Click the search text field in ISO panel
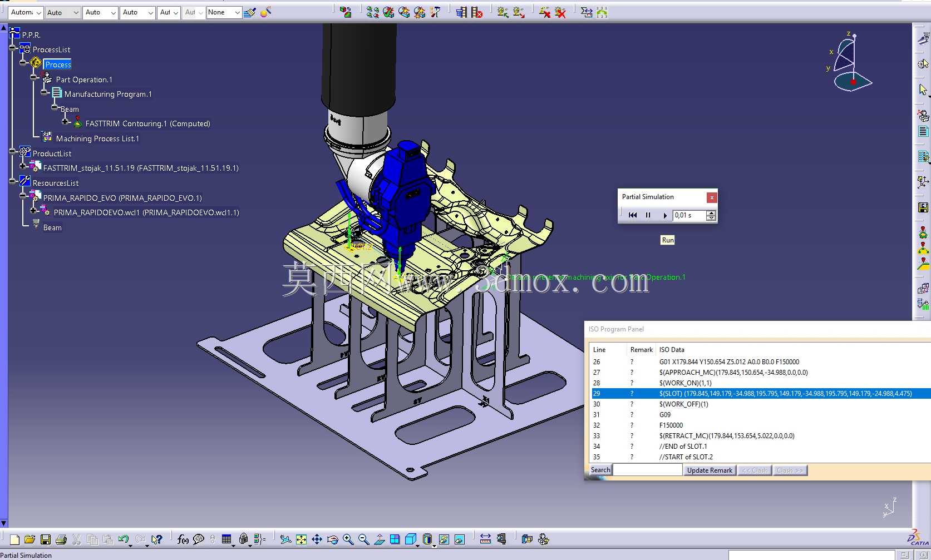The height and width of the screenshot is (560, 931). point(647,470)
